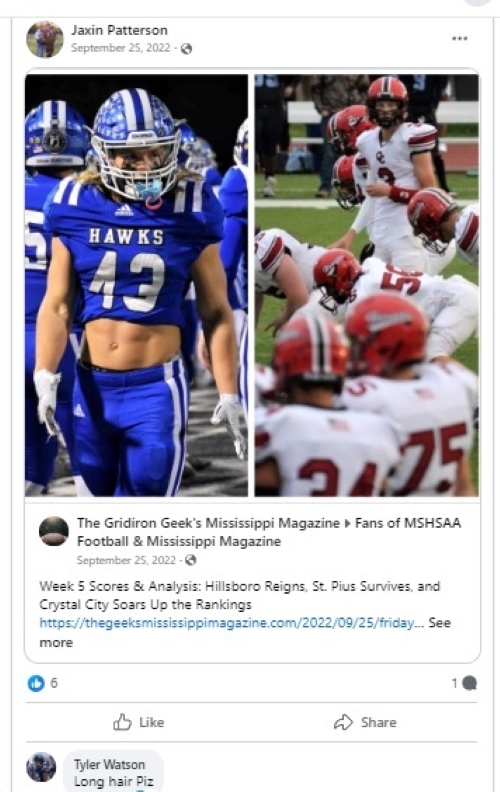Image resolution: width=500 pixels, height=792 pixels.
Task: Open the comment count bubble icon
Action: pyautogui.click(x=470, y=683)
